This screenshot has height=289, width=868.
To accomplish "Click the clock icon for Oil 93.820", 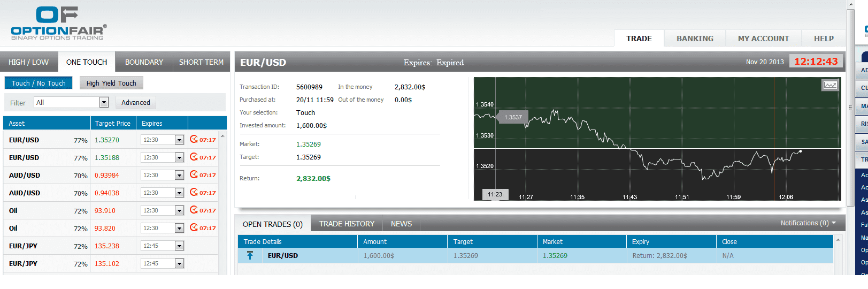I will point(194,227).
